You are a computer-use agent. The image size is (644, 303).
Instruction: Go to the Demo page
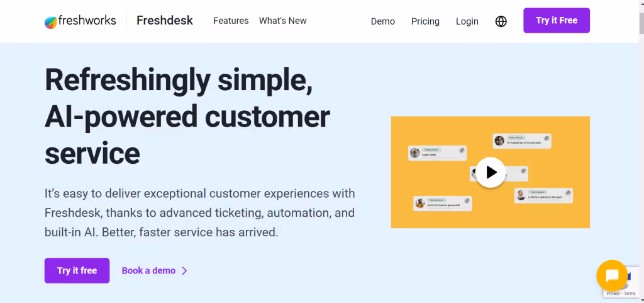[x=383, y=21]
